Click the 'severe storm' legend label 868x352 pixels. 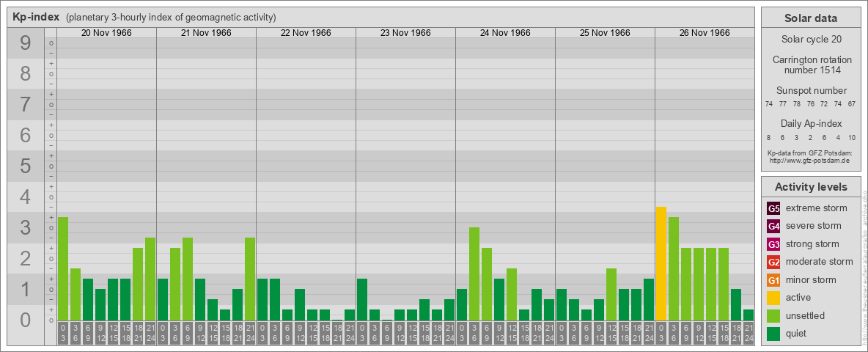[814, 227]
